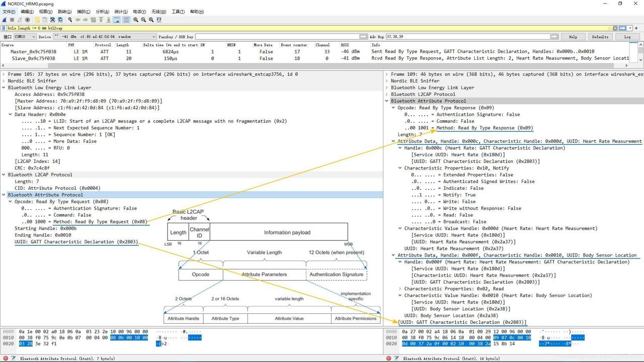Expand Frame 105 details node
644x362 pixels.
coord(4,74)
